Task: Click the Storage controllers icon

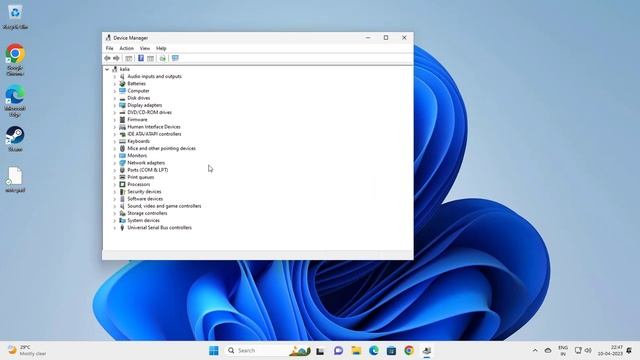Action: [x=122, y=213]
